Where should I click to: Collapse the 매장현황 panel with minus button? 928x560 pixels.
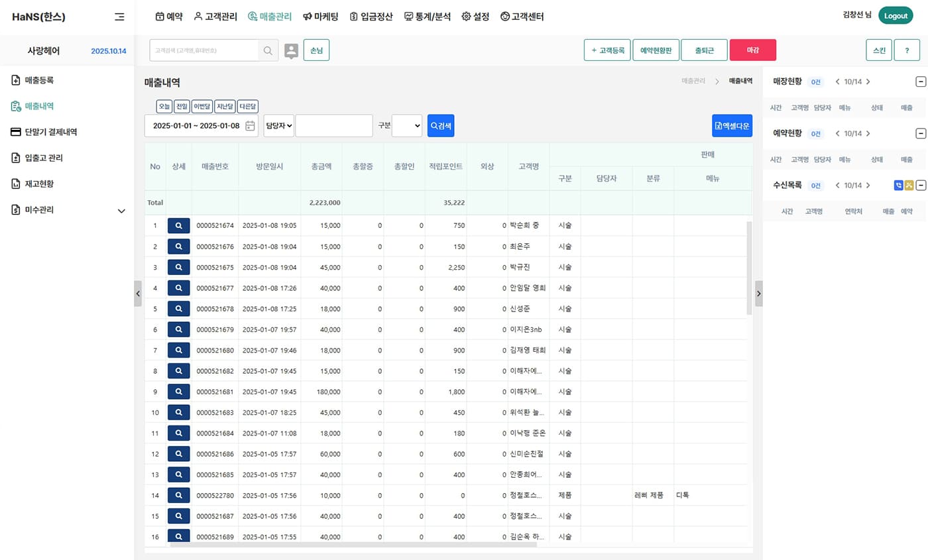(920, 82)
